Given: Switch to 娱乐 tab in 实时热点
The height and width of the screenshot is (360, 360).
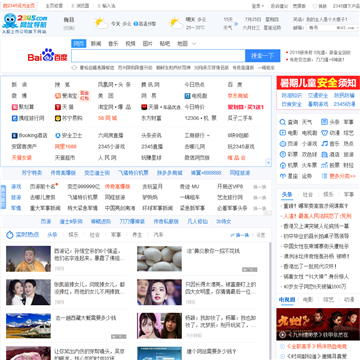Looking at the screenshot, I should (73, 235).
